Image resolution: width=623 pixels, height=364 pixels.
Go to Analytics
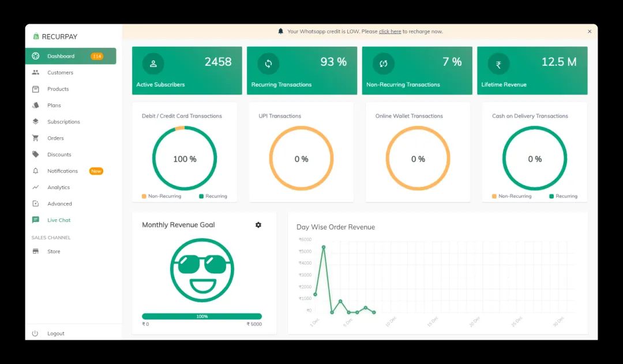58,187
